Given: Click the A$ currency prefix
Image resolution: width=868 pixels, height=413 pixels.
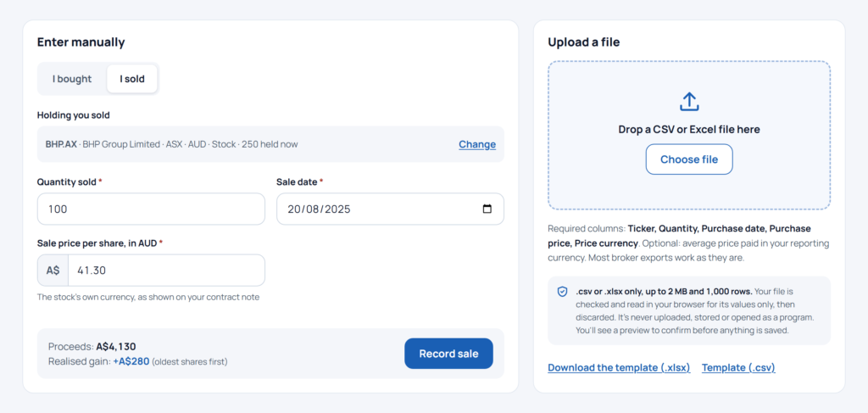Looking at the screenshot, I should [x=53, y=271].
